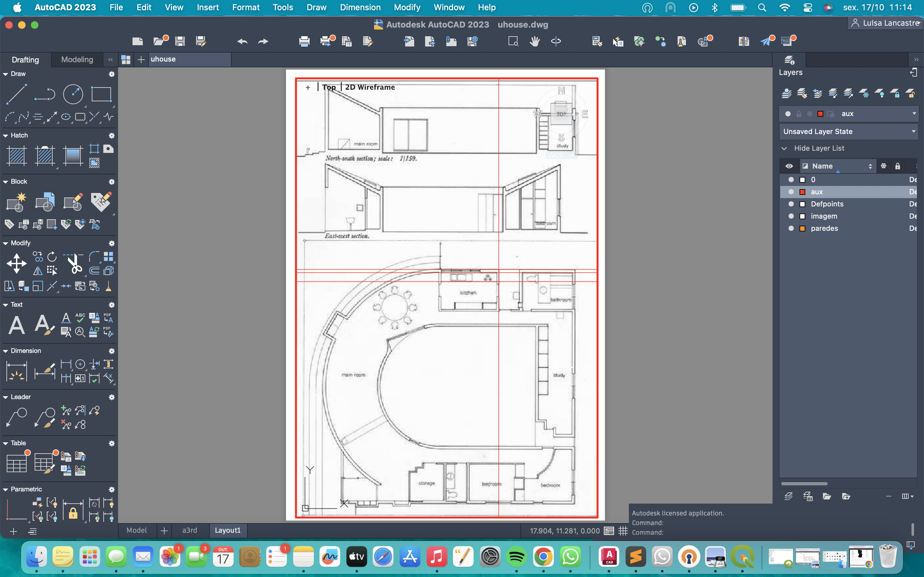The image size is (924, 577).
Task: Select the Pan hand tool
Action: coord(535,41)
